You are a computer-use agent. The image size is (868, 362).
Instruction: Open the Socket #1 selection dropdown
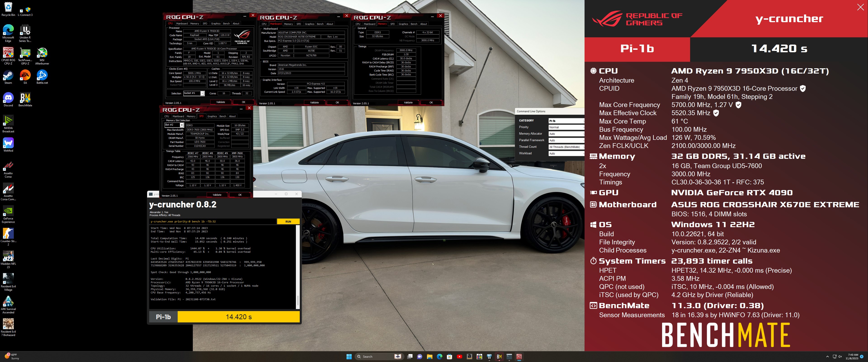(194, 93)
